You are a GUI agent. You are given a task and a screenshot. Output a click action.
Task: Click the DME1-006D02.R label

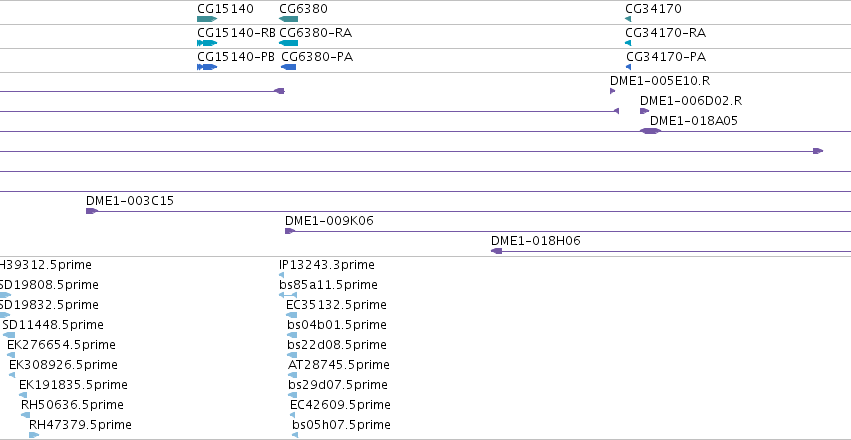point(691,100)
